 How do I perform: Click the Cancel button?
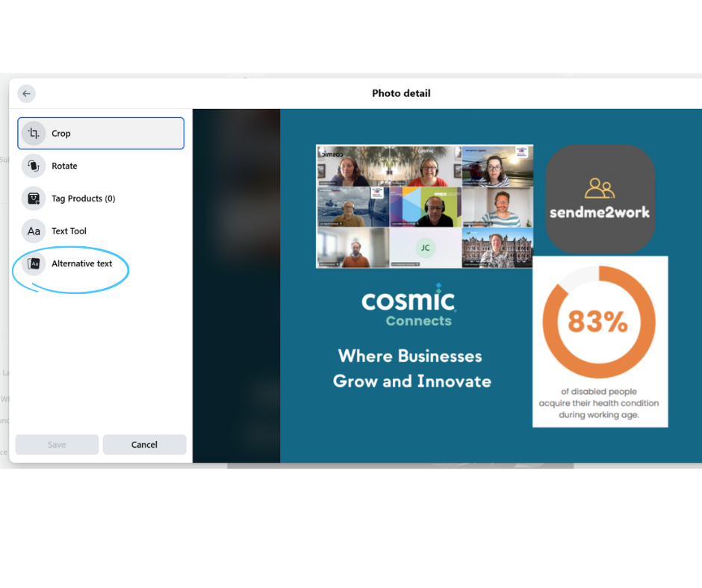click(145, 444)
